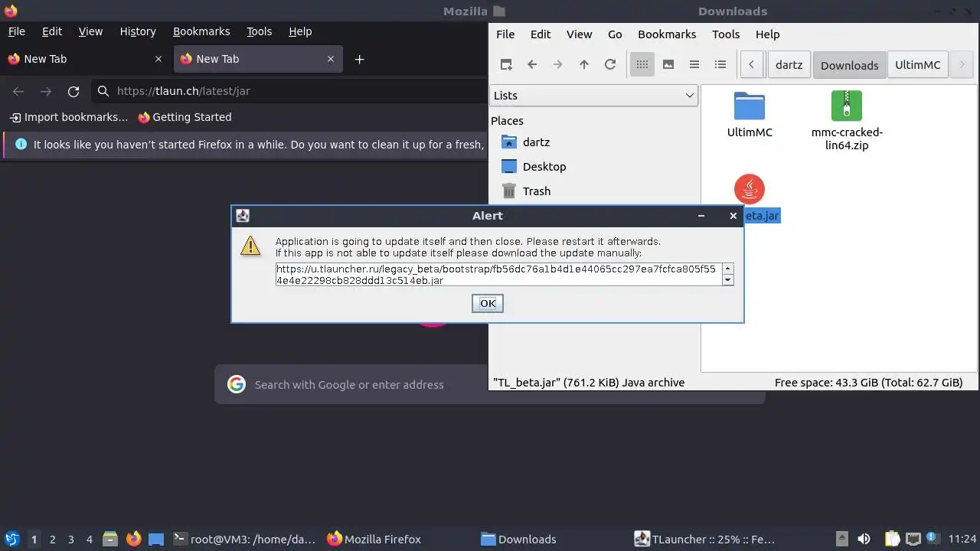Switch to workspace 2
The image size is (980, 551).
pyautogui.click(x=52, y=540)
